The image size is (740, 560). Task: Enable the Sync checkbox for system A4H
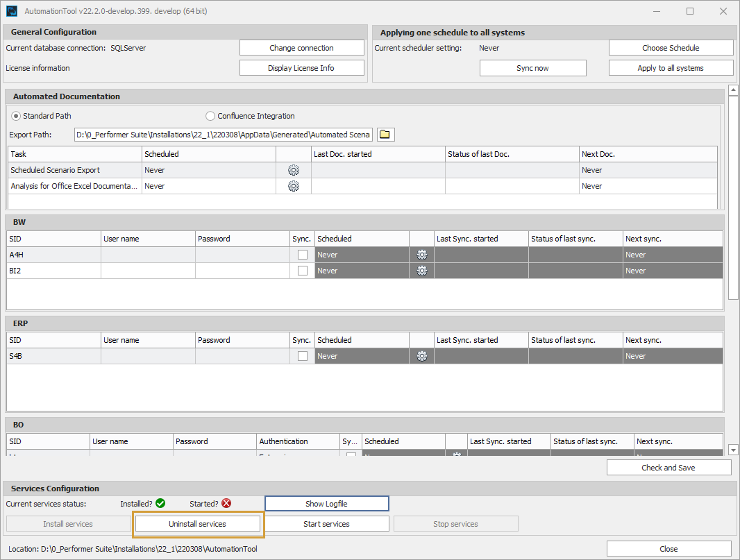(x=301, y=255)
